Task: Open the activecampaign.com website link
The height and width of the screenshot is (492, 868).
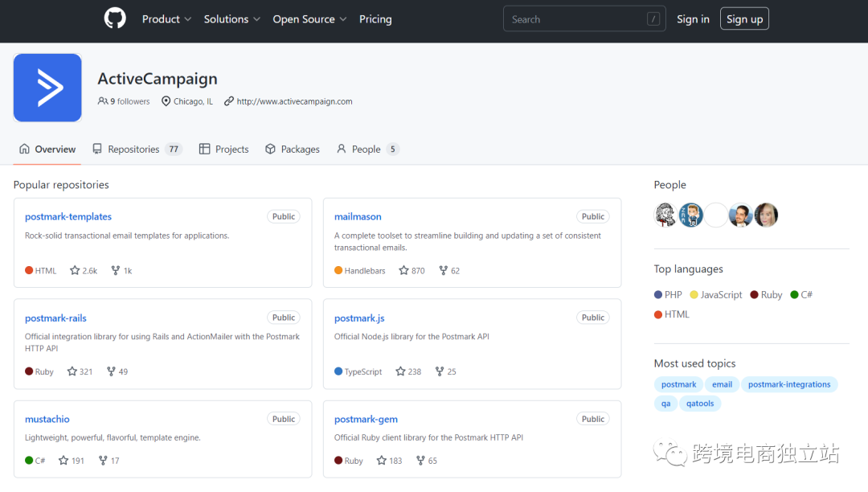Action: point(294,101)
